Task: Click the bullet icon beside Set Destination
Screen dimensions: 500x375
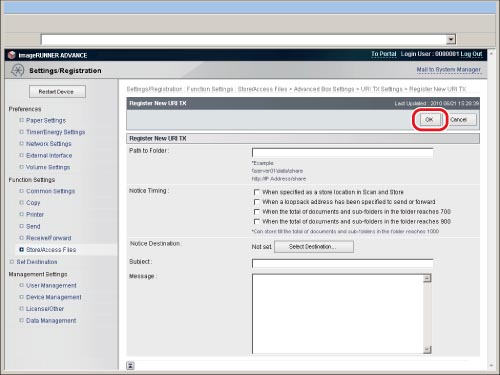Action: coord(12,262)
